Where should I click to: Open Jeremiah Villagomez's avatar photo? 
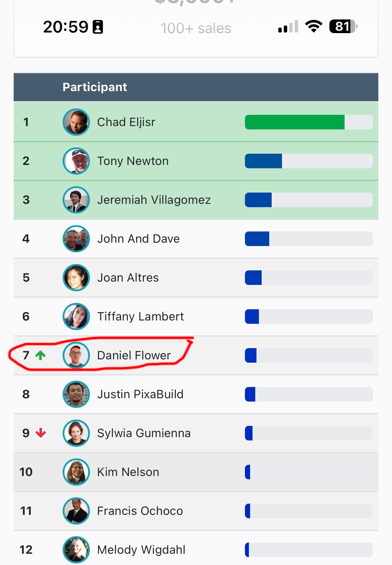76,200
